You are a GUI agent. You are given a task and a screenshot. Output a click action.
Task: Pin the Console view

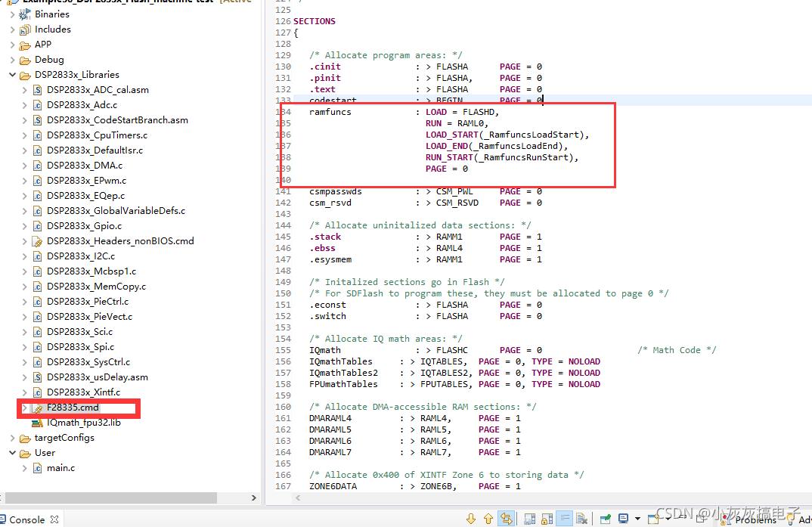pos(604,519)
